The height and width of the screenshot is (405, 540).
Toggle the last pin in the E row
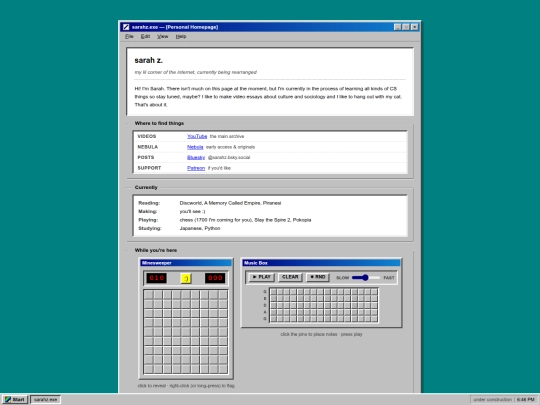pos(374,299)
